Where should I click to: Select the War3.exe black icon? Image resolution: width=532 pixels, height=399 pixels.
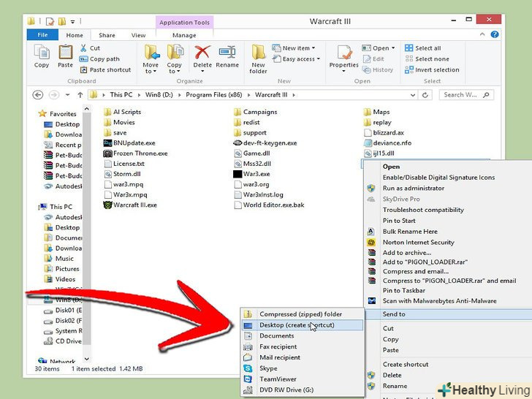tap(237, 174)
